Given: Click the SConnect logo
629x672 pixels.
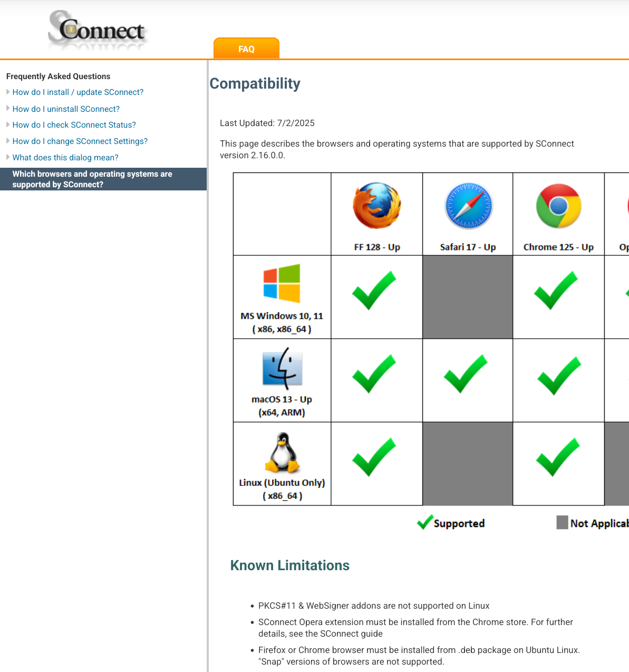Looking at the screenshot, I should [98, 31].
